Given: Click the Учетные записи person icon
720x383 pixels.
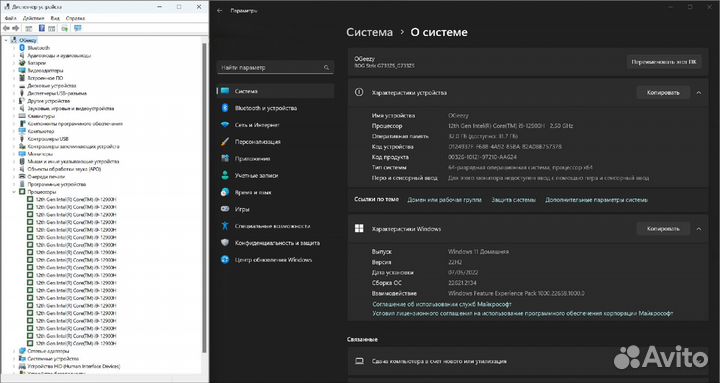Looking at the screenshot, I should [x=225, y=175].
